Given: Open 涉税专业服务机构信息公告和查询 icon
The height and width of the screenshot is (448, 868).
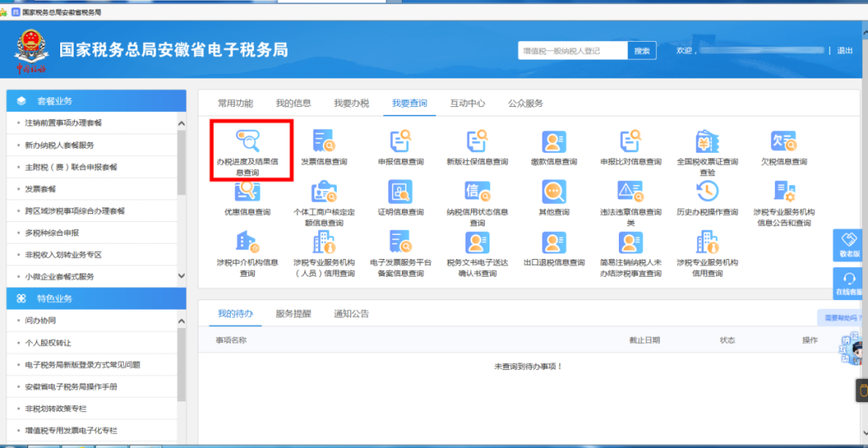Looking at the screenshot, I should click(784, 191).
